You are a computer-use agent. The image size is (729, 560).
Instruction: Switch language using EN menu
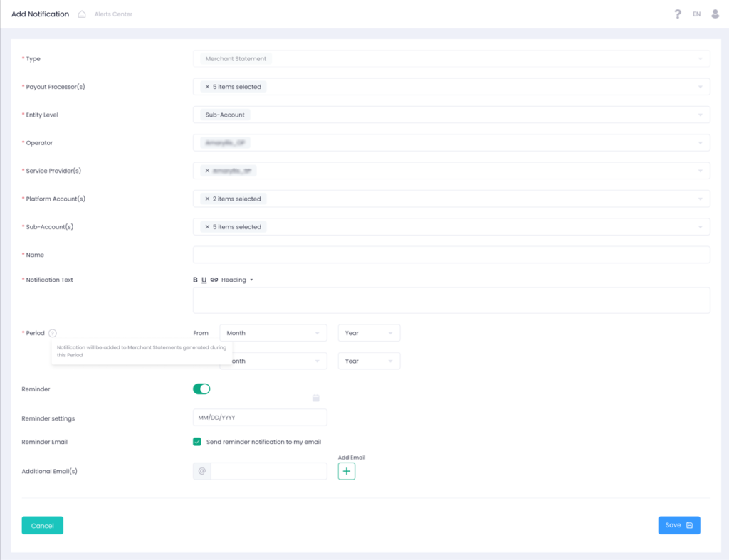696,14
